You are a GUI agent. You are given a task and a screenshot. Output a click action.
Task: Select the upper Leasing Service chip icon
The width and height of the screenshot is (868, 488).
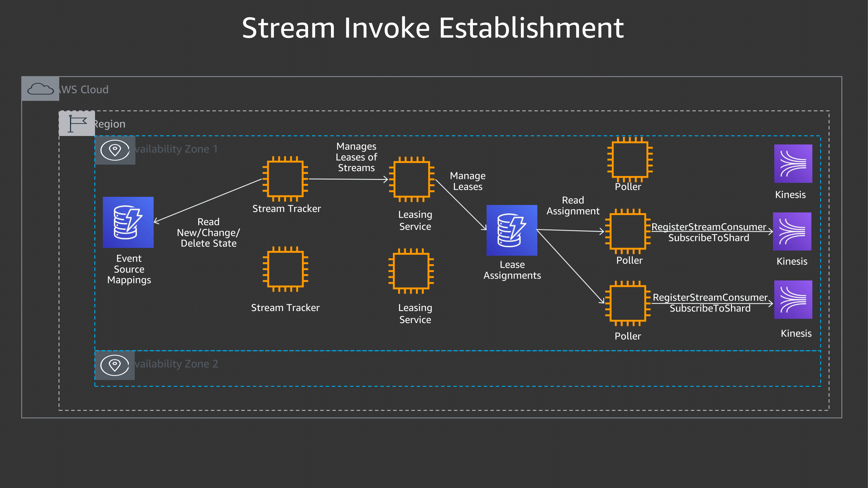[x=412, y=180]
